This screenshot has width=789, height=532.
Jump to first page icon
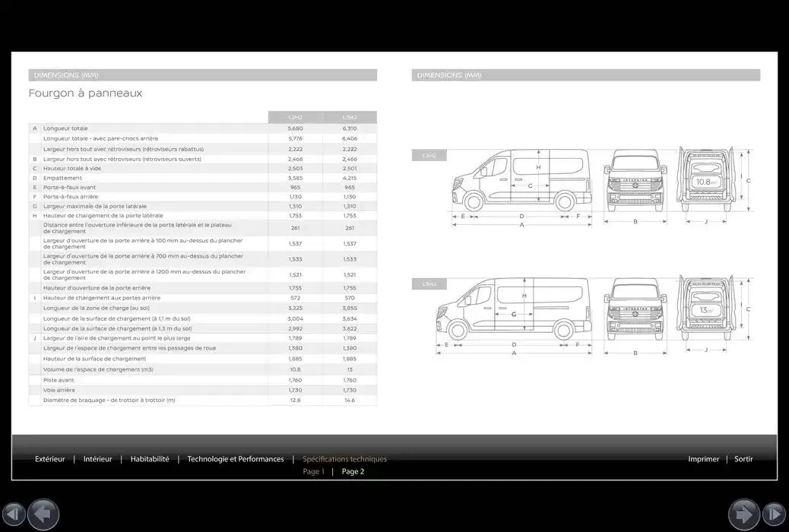point(14,515)
